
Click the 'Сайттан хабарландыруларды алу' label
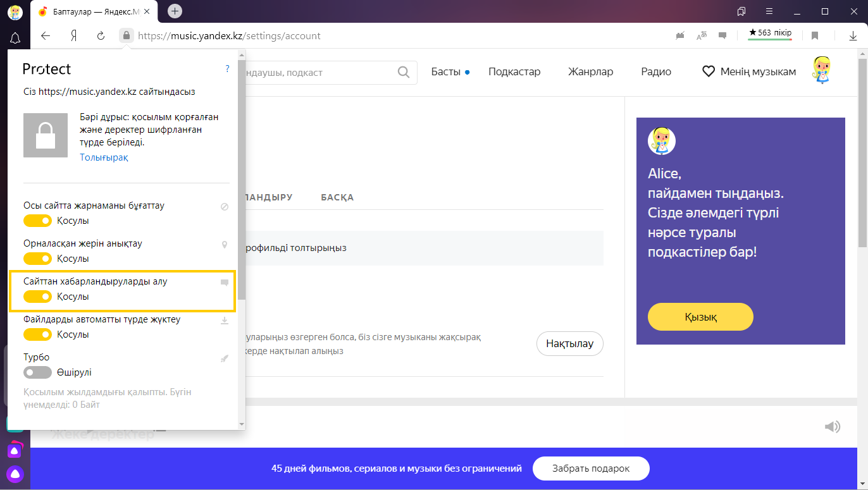click(x=96, y=281)
